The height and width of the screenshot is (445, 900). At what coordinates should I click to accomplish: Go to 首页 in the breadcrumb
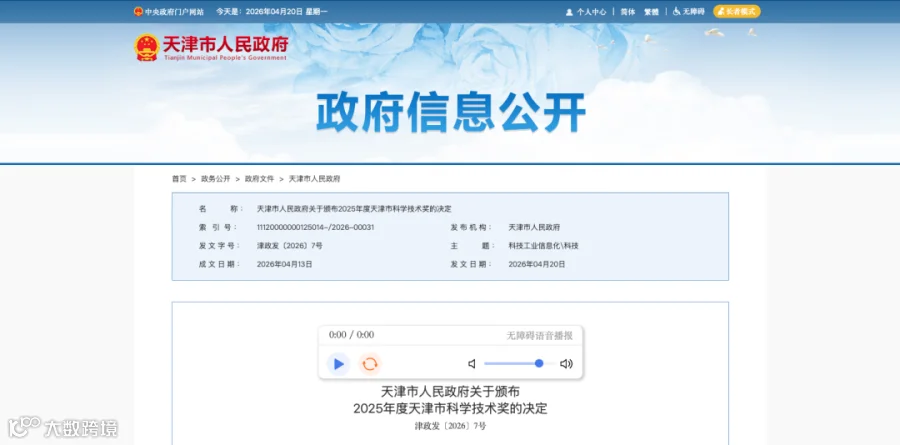point(179,179)
